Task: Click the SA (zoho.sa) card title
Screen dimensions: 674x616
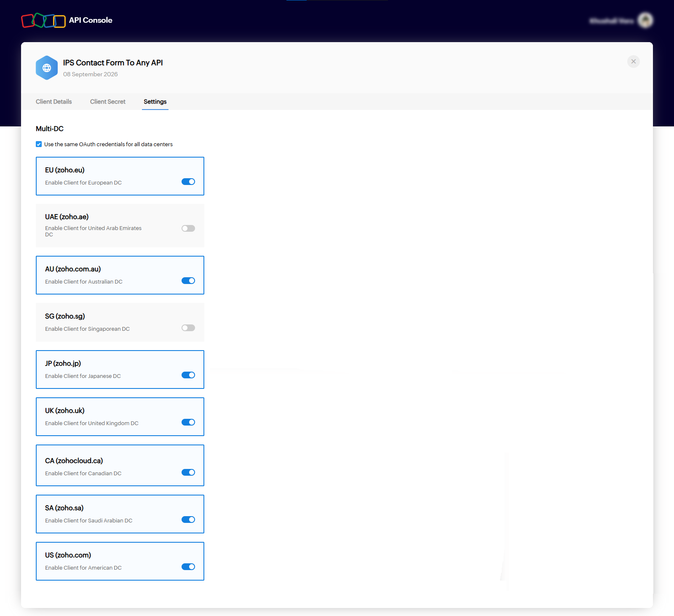Action: click(64, 508)
